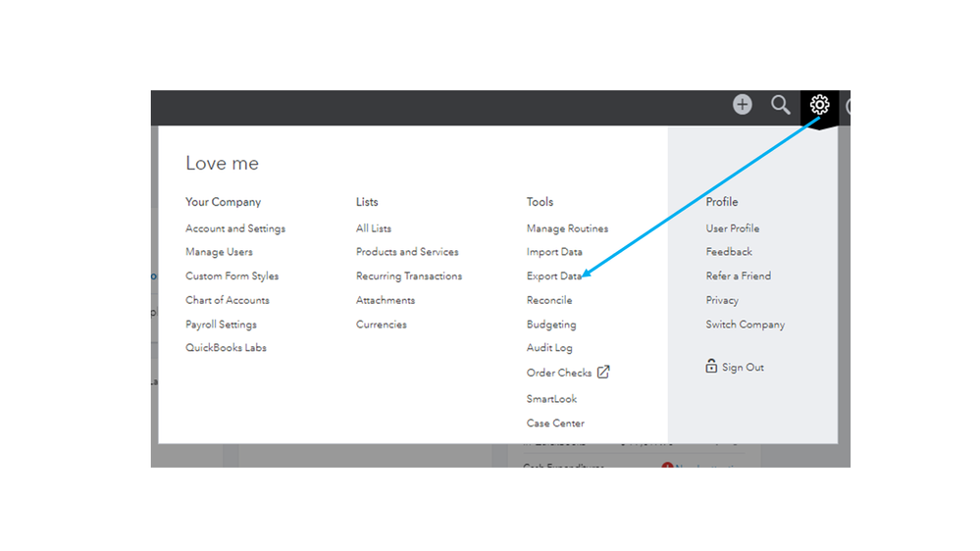Open Budgeting tool

pyautogui.click(x=550, y=325)
